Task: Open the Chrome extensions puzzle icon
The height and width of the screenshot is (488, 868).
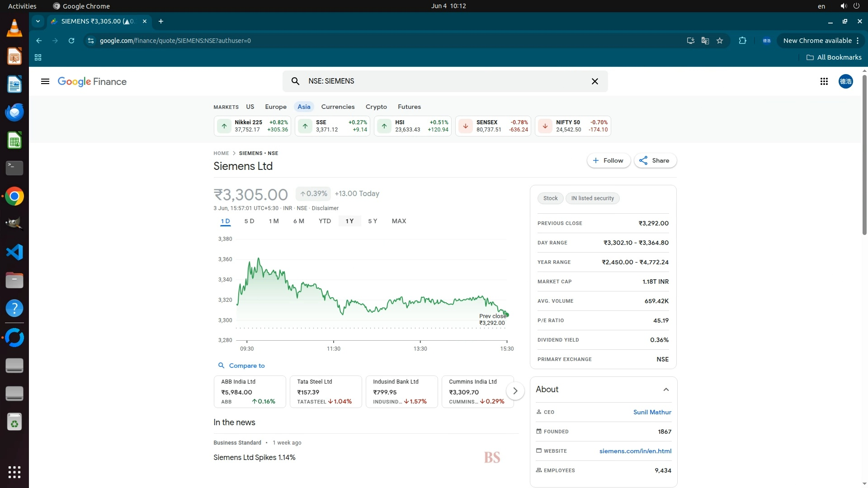Action: pyautogui.click(x=742, y=41)
